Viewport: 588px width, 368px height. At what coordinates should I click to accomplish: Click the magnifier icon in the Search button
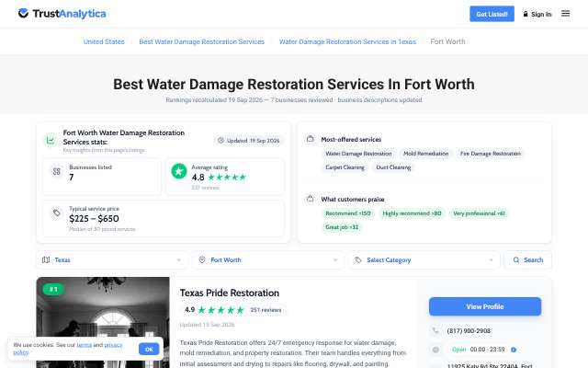[x=516, y=259]
